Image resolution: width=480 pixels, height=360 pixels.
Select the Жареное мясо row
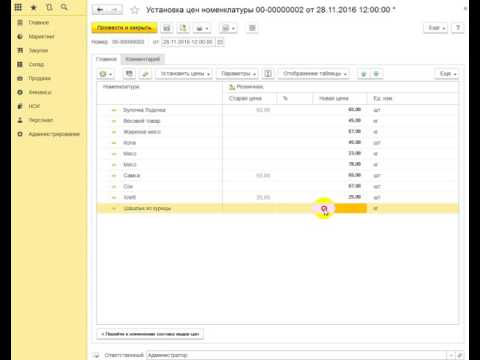(x=278, y=132)
